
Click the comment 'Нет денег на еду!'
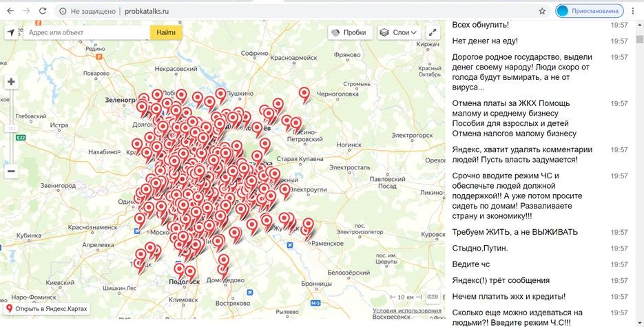coord(485,41)
